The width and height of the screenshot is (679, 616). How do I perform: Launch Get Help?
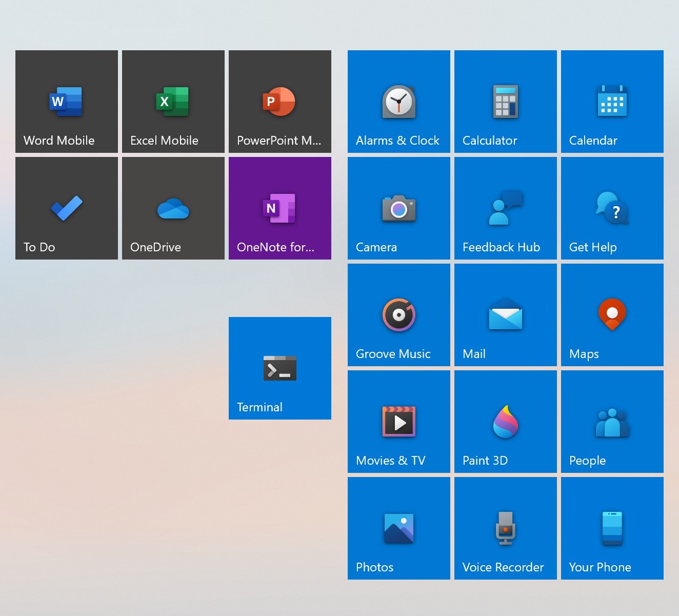point(612,208)
